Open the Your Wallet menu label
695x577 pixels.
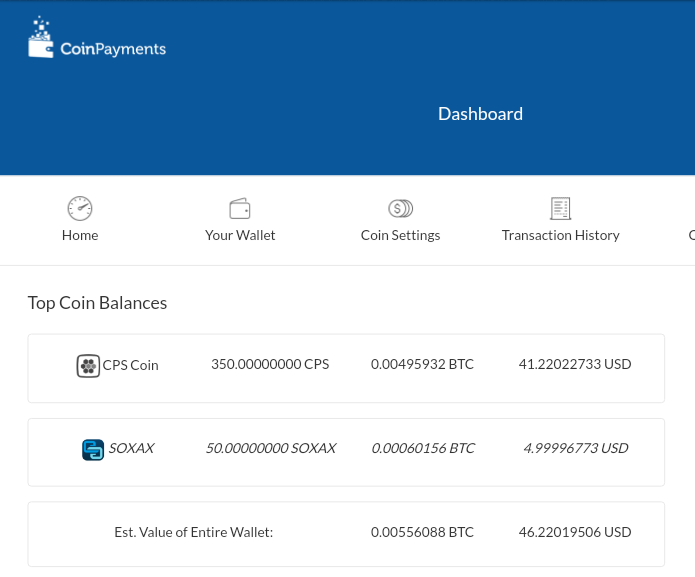240,235
